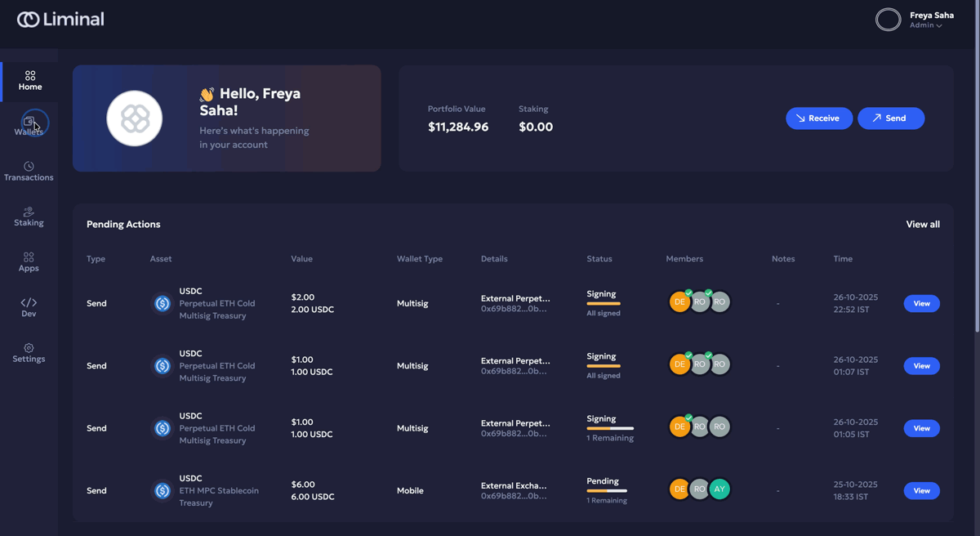Click the Time column header
Viewport: 980px width, 536px height.
click(843, 259)
